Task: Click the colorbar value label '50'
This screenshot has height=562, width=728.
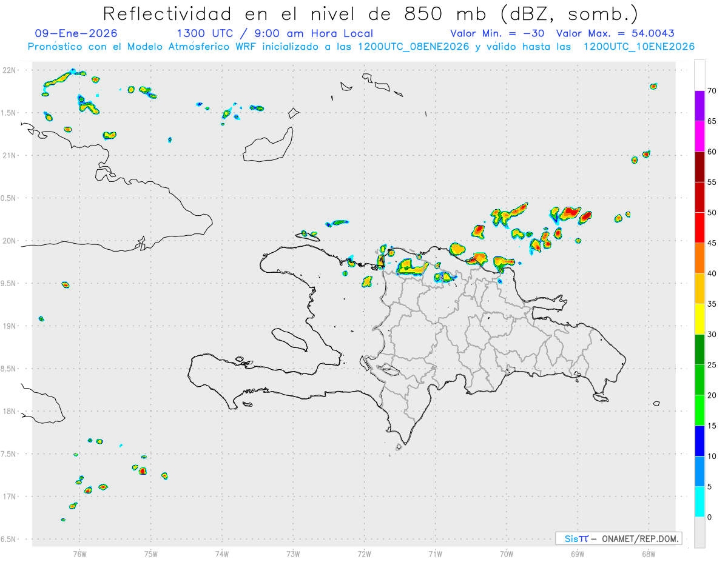Action: click(712, 213)
